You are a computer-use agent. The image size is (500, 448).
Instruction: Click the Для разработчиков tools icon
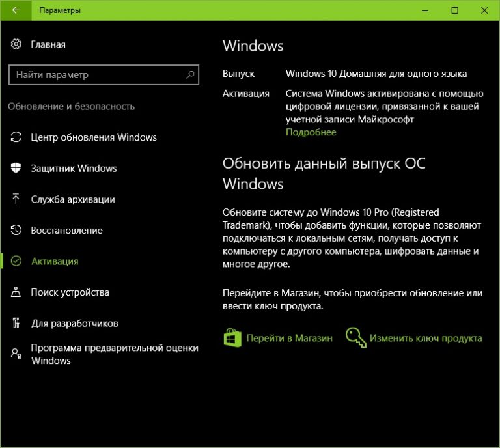pyautogui.click(x=16, y=323)
